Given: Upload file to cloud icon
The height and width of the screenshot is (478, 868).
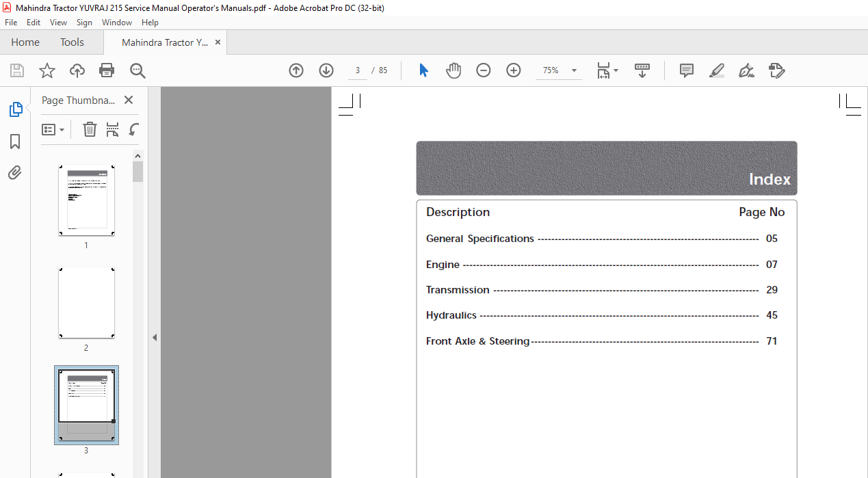Looking at the screenshot, I should [x=77, y=70].
